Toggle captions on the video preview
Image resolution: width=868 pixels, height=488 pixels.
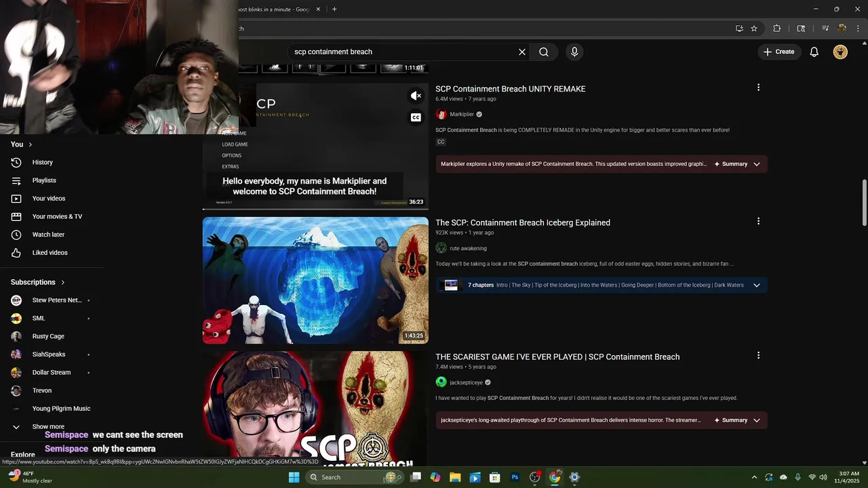tap(416, 117)
